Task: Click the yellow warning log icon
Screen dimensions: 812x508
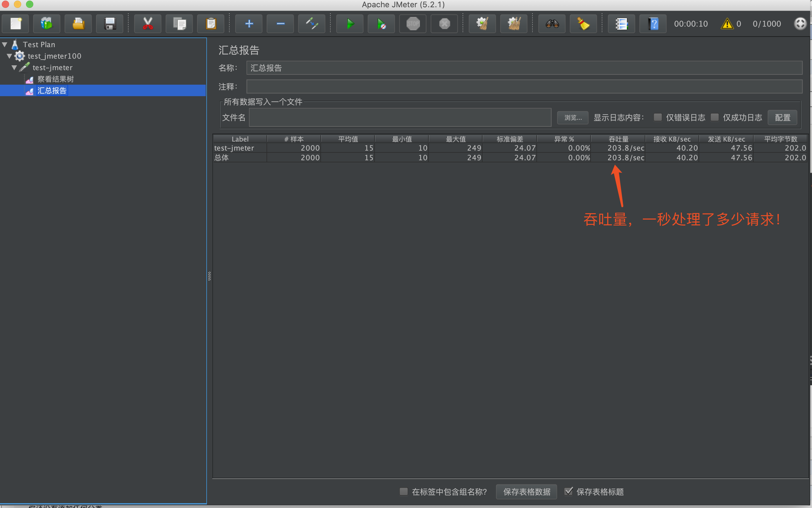Action: pyautogui.click(x=727, y=24)
